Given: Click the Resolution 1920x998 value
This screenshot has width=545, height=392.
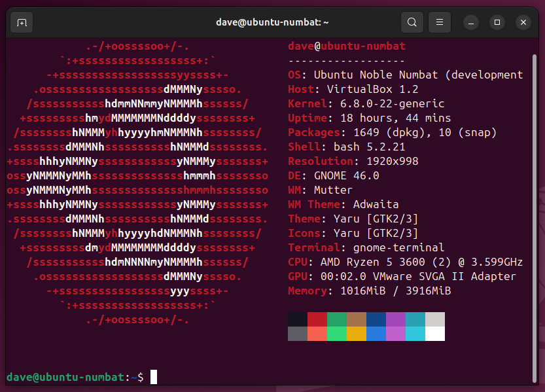Looking at the screenshot, I should click(393, 161).
